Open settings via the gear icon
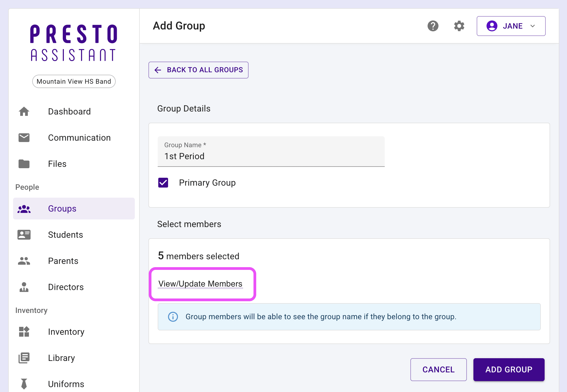This screenshot has width=567, height=392. tap(459, 26)
